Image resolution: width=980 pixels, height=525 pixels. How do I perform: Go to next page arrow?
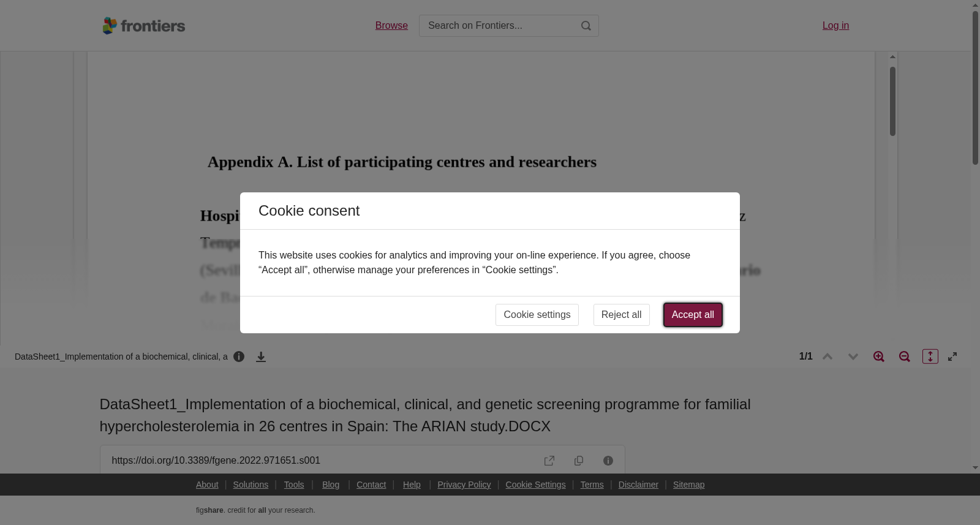[853, 357]
